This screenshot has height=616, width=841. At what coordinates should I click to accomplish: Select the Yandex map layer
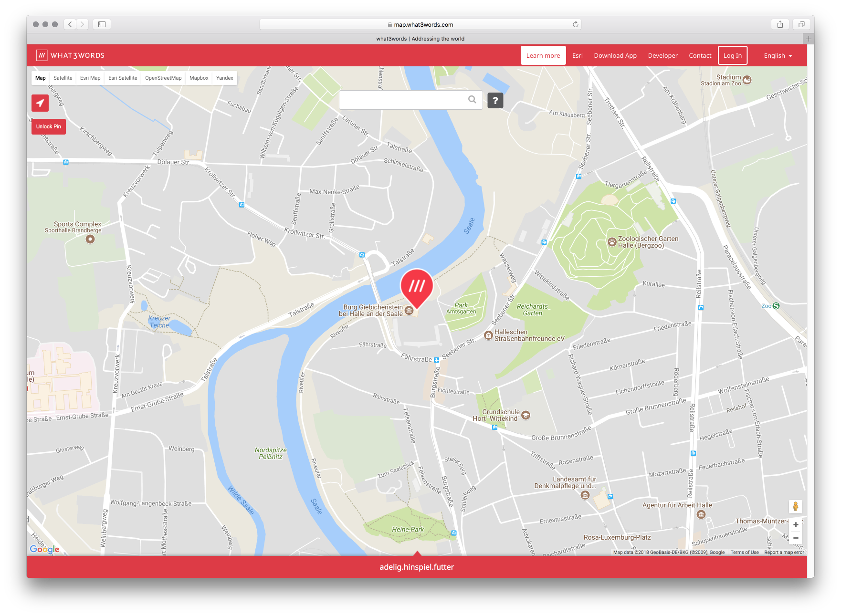[x=224, y=78]
